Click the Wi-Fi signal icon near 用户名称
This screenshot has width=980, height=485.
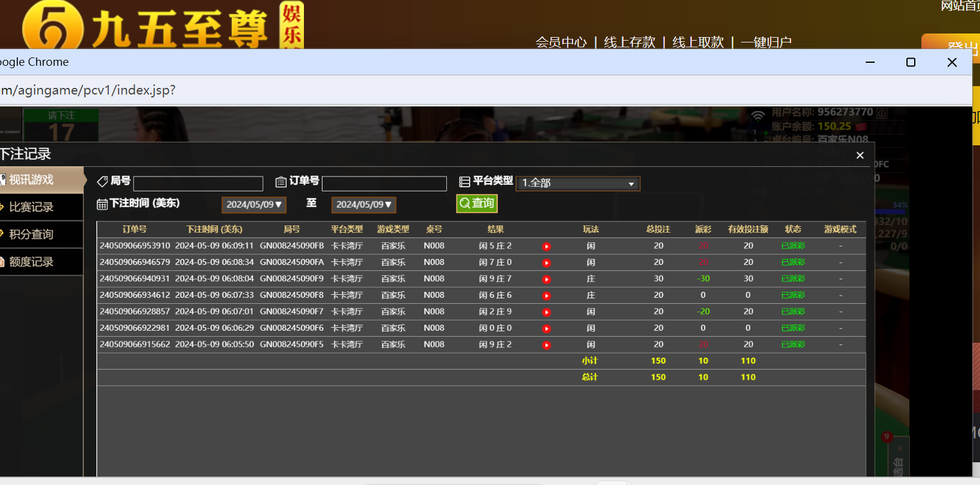pos(758,115)
